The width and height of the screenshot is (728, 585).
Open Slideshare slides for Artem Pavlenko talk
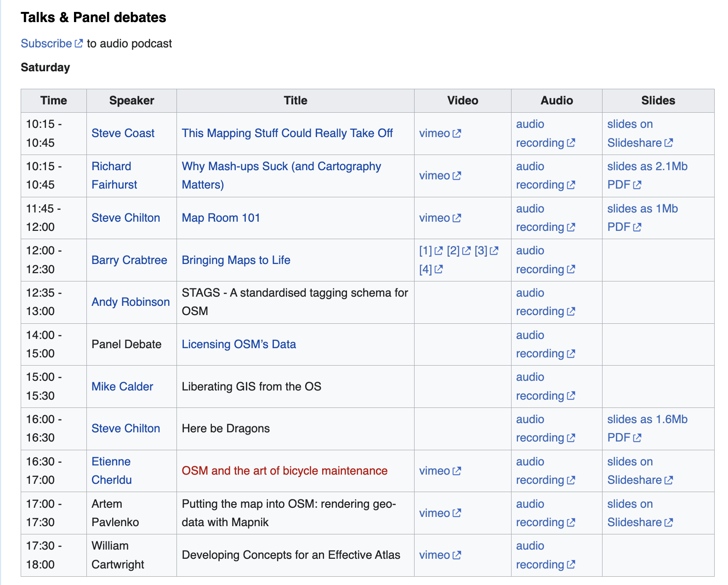click(640, 513)
